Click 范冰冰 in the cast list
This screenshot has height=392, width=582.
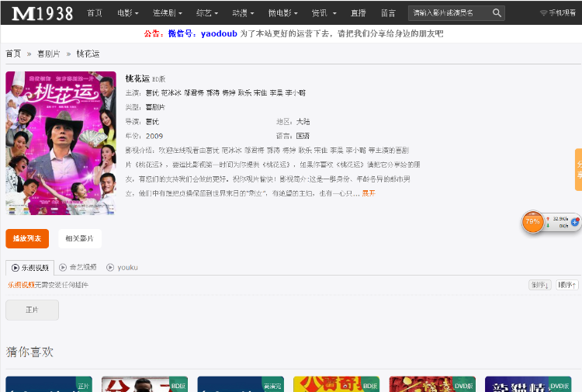(171, 93)
